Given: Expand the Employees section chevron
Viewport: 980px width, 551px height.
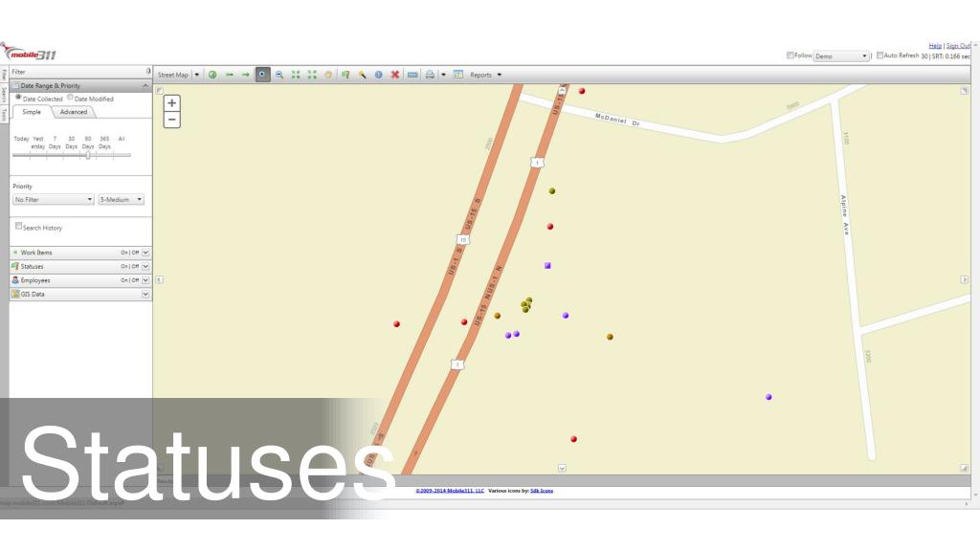Looking at the screenshot, I should coord(145,280).
